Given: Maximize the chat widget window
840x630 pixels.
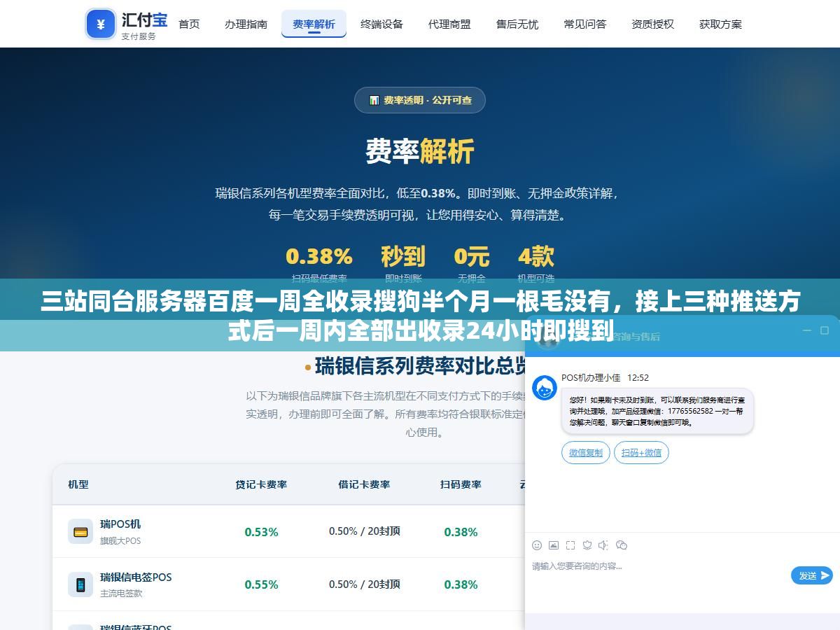Looking at the screenshot, I should click(x=825, y=330).
